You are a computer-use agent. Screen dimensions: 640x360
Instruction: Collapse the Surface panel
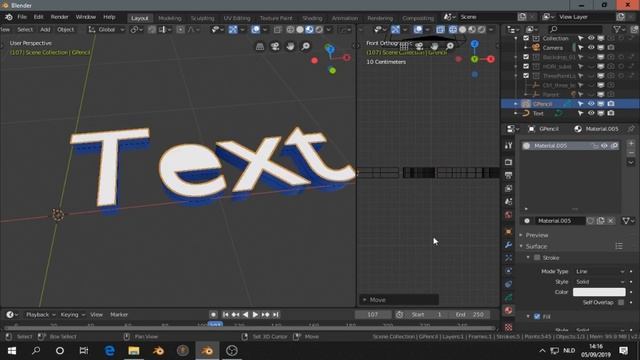536,247
